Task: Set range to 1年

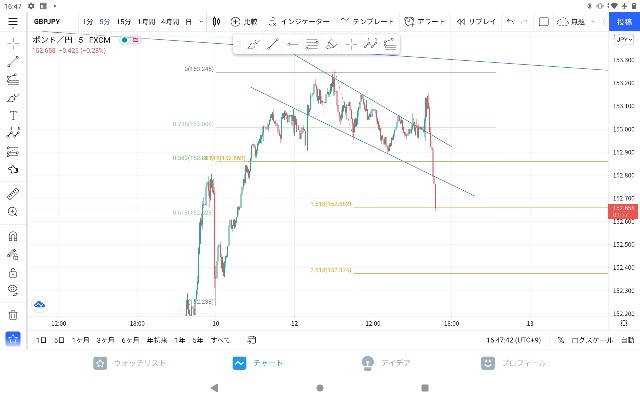Action: coord(180,340)
